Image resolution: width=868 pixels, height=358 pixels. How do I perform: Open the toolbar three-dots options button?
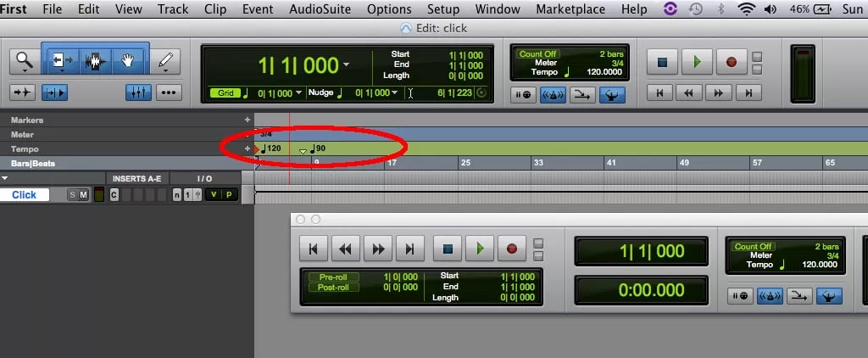pos(169,92)
